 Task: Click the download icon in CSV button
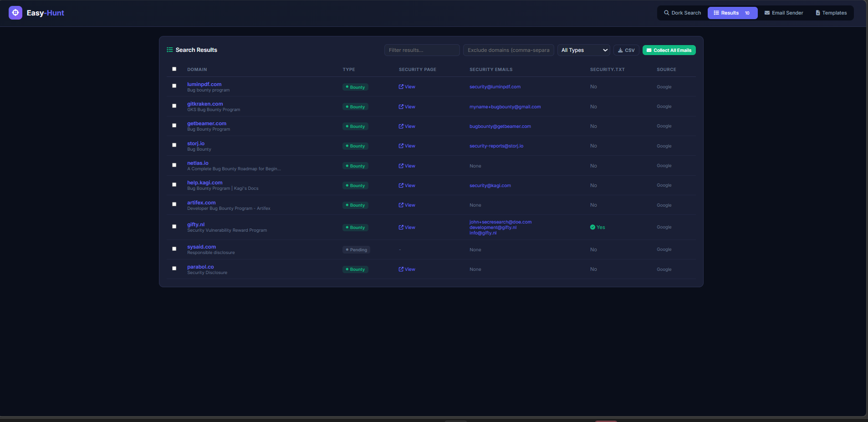(x=620, y=50)
